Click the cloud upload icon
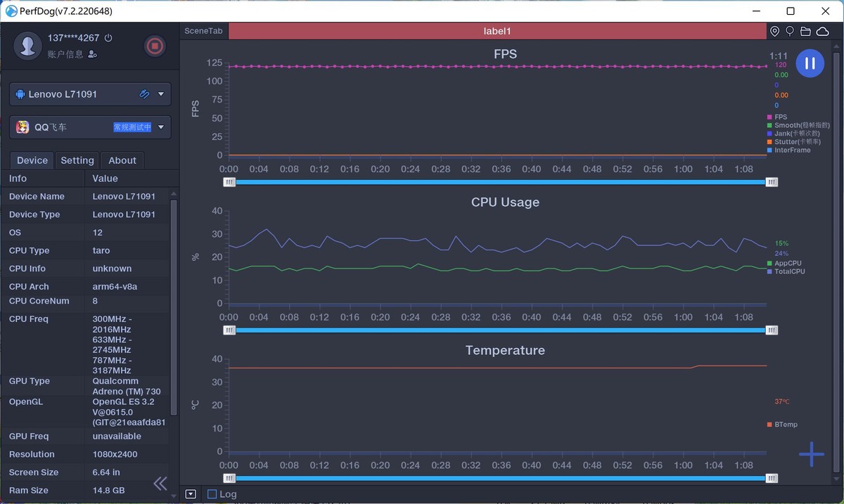Image resolution: width=844 pixels, height=504 pixels. (x=821, y=32)
